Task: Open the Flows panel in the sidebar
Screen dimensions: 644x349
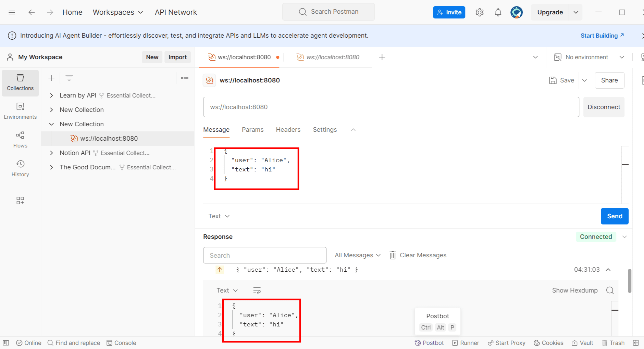Action: click(x=20, y=139)
